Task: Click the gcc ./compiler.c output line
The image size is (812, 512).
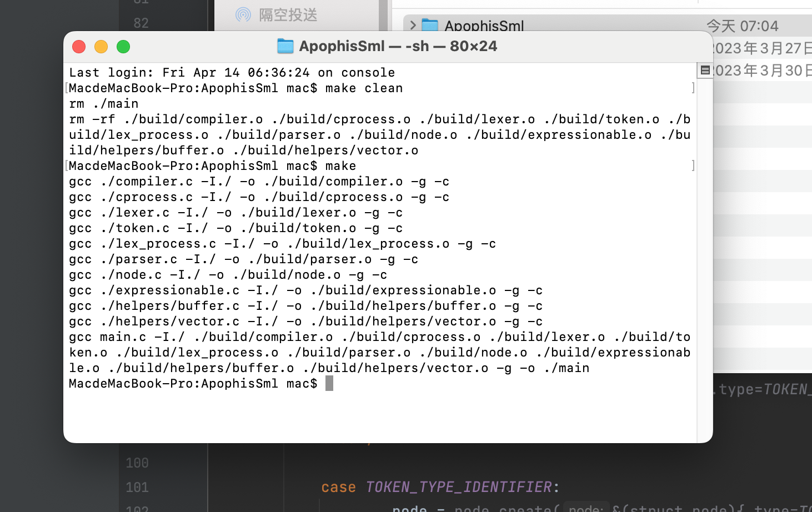Action: (x=259, y=181)
